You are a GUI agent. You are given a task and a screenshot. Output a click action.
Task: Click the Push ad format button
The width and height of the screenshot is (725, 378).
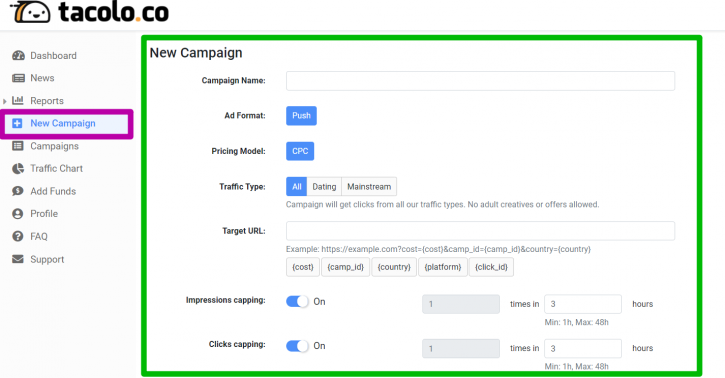(301, 116)
